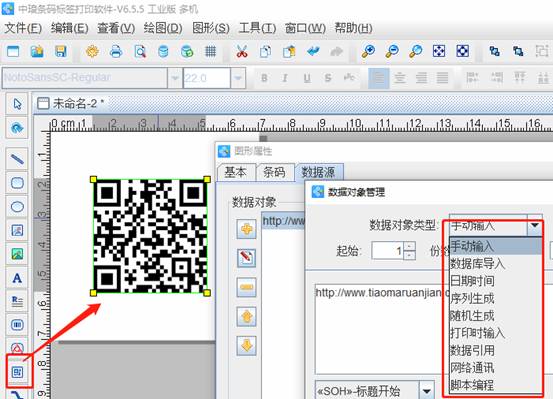Open the 查看(V) menu

(x=116, y=28)
